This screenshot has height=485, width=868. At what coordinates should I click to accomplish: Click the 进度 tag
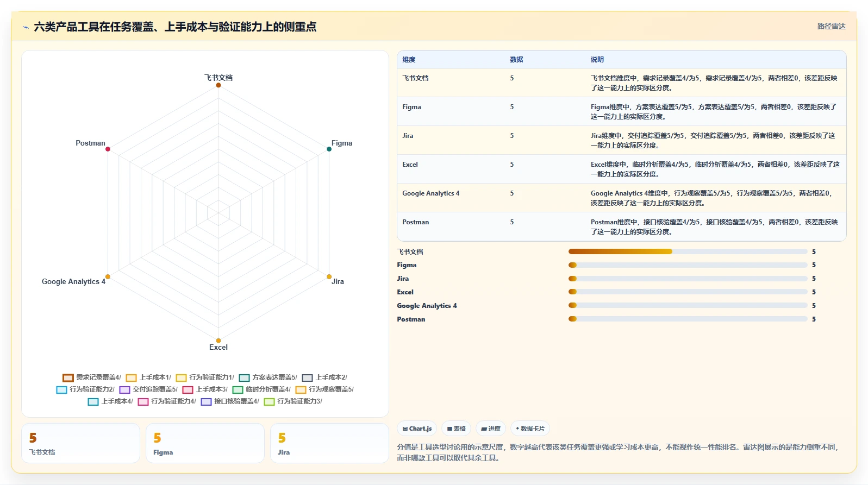click(x=491, y=429)
